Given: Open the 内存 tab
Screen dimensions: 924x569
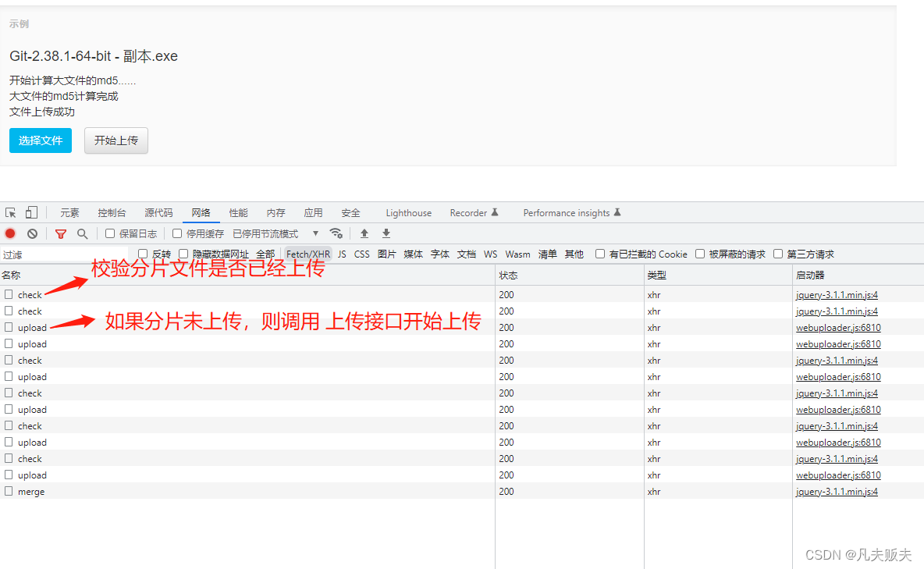Looking at the screenshot, I should pos(275,213).
